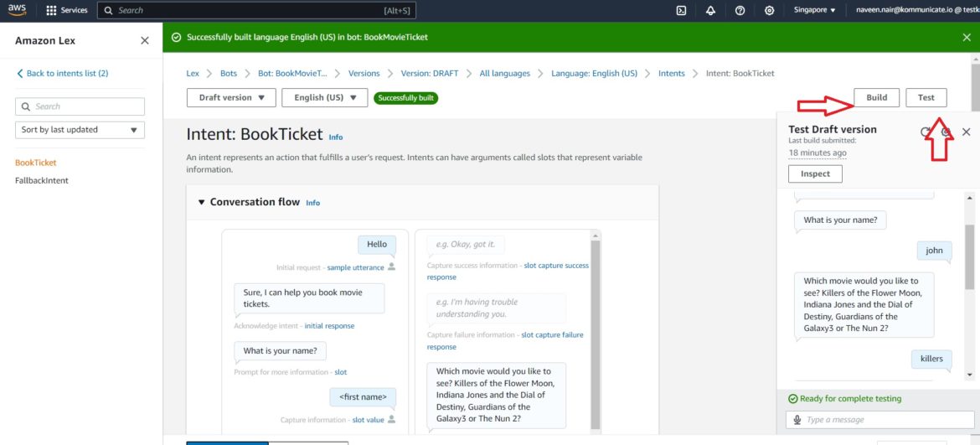Open the AWS home logo
Image resolution: width=980 pixels, height=445 pixels.
pos(17,10)
